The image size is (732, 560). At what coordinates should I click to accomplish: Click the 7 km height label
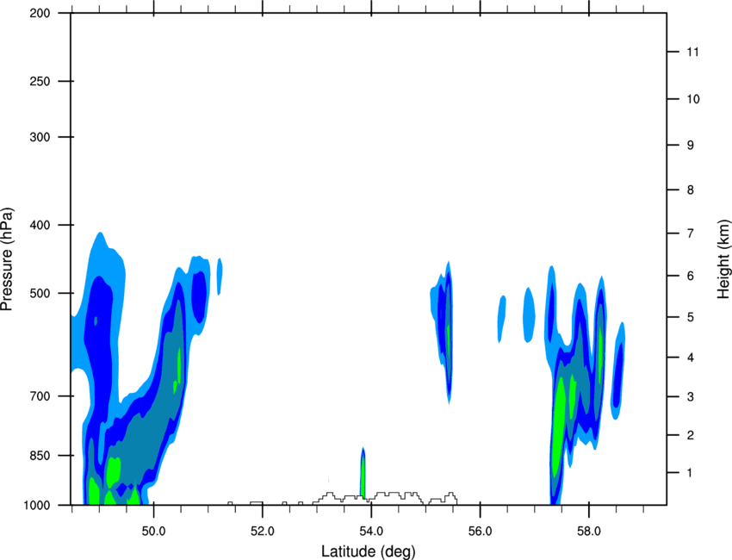tap(691, 233)
